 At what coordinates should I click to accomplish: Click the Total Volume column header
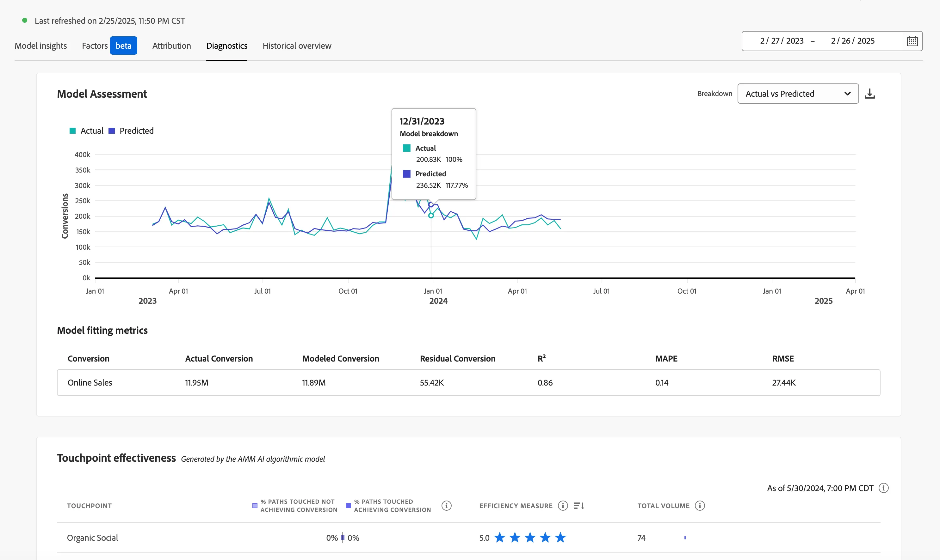[x=664, y=506]
